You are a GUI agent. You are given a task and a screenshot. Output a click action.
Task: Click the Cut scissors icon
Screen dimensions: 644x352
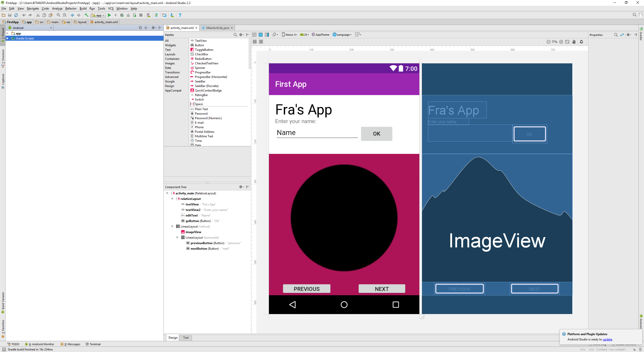(x=38, y=15)
